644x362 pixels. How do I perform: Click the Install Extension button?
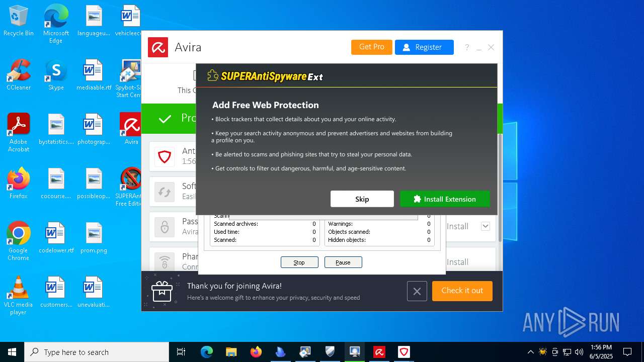click(x=445, y=199)
